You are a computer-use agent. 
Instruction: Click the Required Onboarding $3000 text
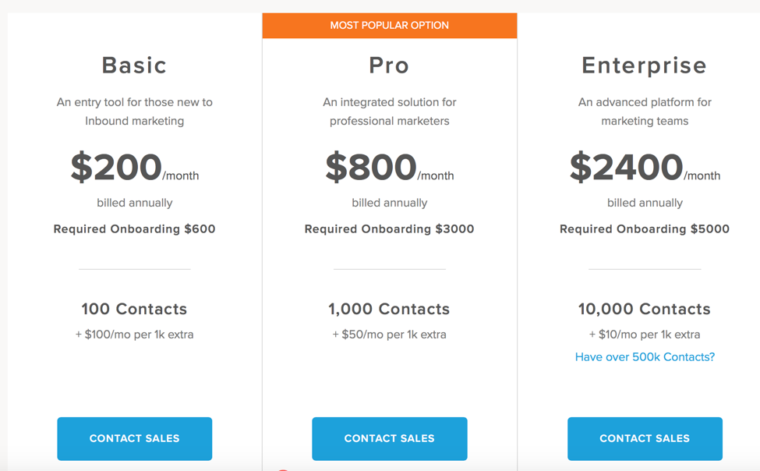(389, 229)
